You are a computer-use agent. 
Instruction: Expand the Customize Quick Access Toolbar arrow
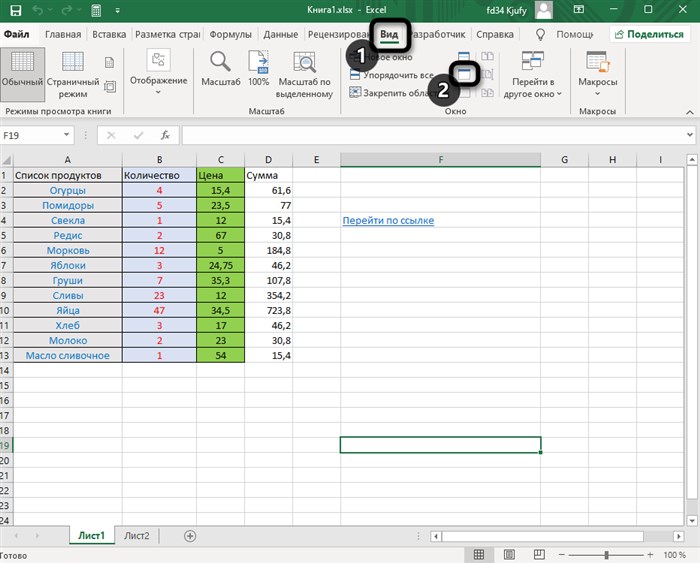[117, 10]
